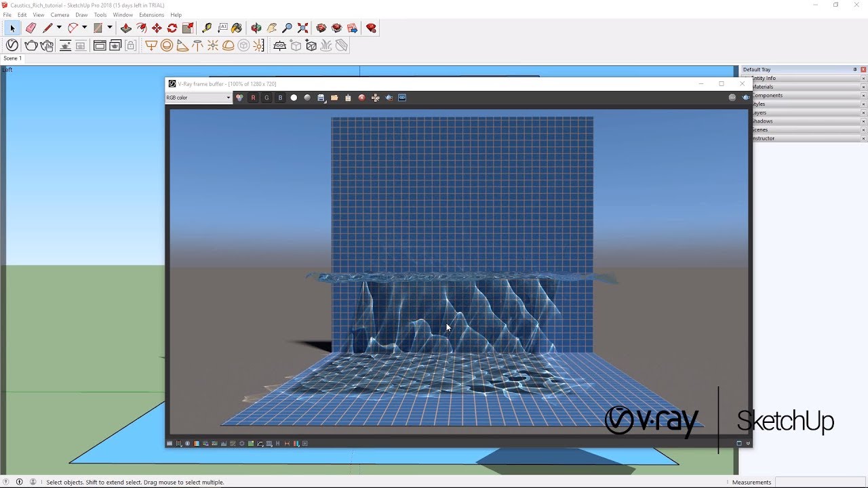Viewport: 868px width, 488px height.
Task: Select the Rectangle shape tool
Action: click(x=98, y=28)
